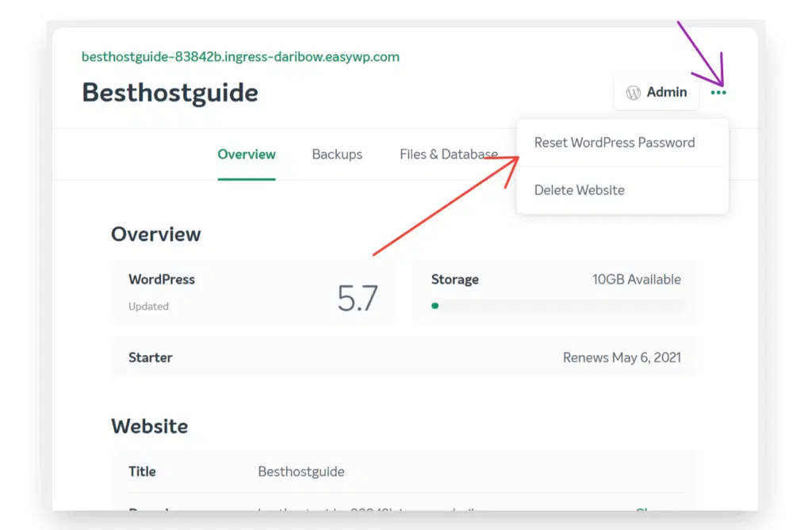The width and height of the screenshot is (812, 530).
Task: Click the WordPress logo in Admin button
Action: tap(633, 93)
